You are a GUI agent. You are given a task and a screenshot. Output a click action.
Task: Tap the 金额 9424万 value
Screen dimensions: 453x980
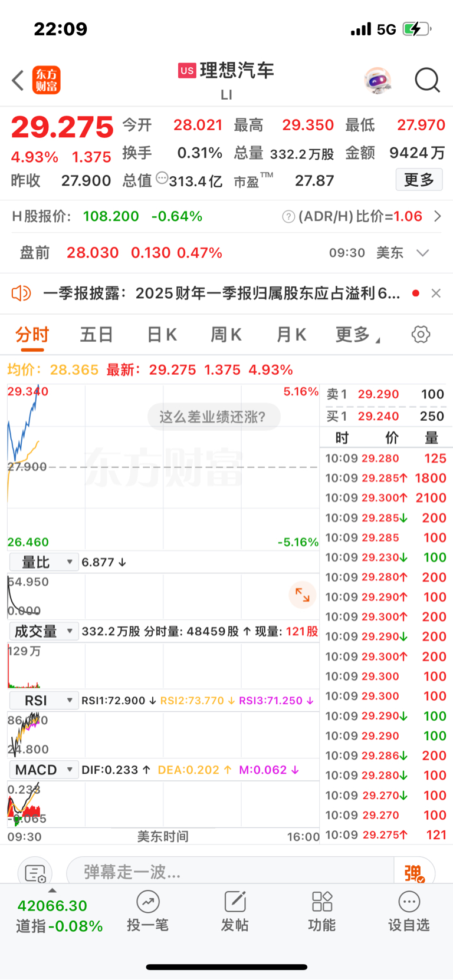(x=417, y=153)
